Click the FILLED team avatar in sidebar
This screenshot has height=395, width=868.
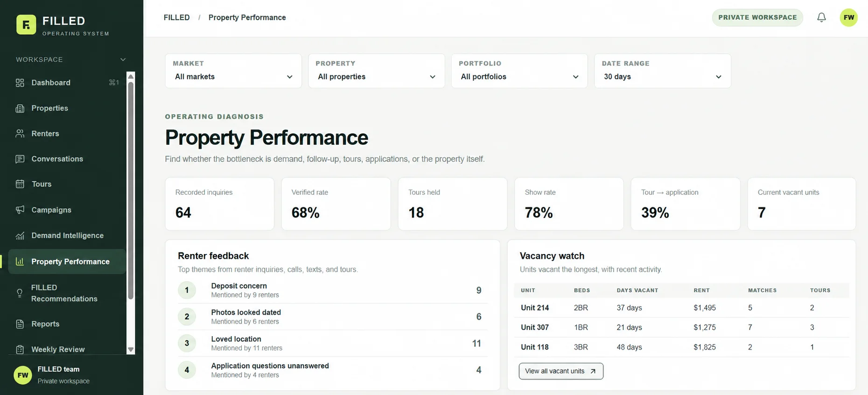pos(23,375)
